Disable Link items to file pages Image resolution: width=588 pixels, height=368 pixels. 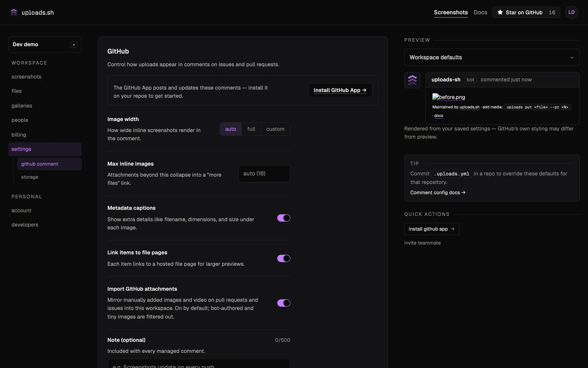(284, 258)
